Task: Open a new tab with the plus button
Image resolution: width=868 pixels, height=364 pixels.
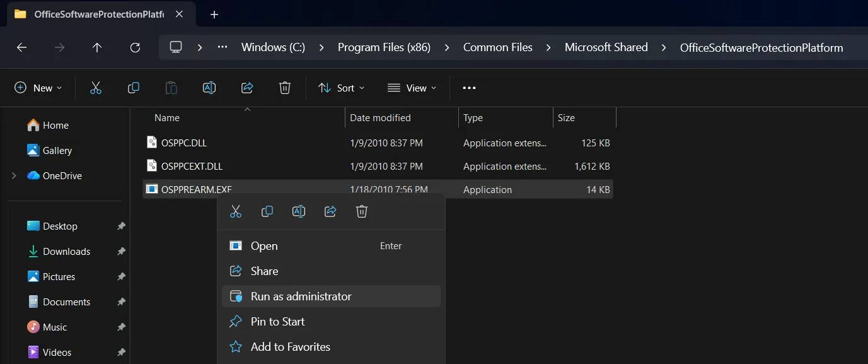Action: (x=214, y=15)
